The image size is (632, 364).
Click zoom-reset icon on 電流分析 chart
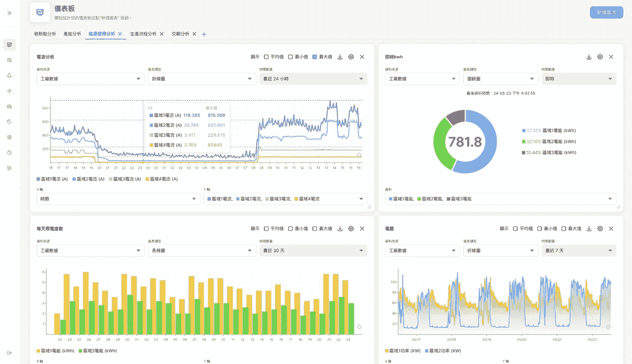coord(359,155)
